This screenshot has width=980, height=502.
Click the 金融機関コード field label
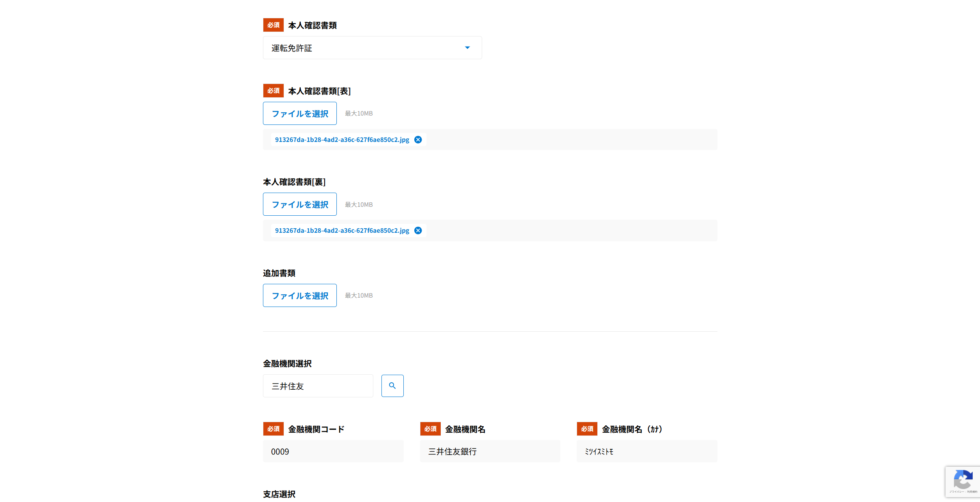[316, 429]
